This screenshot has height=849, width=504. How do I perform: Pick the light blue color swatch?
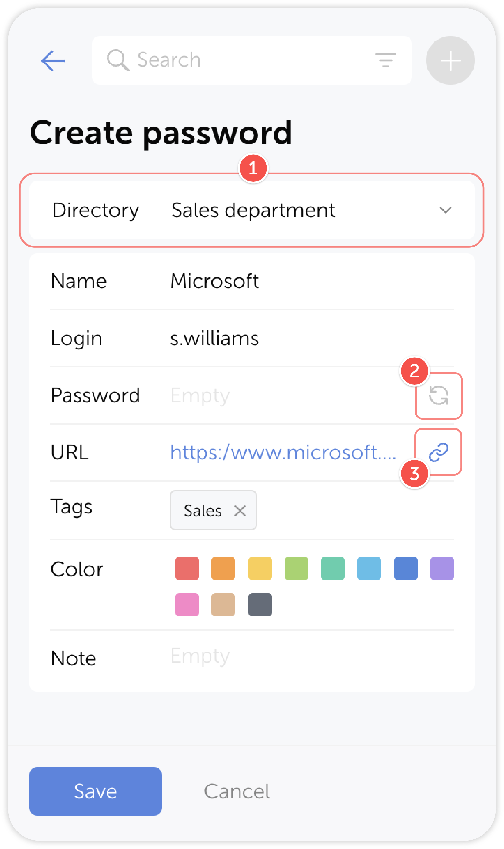(369, 569)
